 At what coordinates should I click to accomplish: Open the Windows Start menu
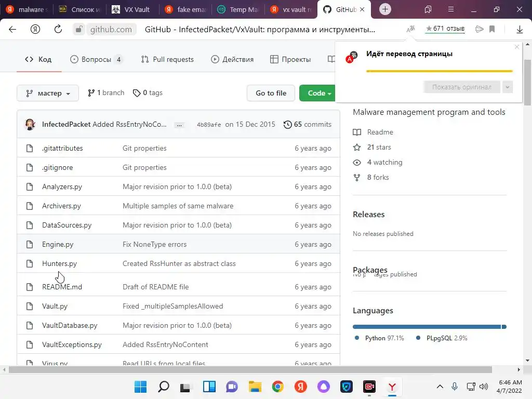[x=140, y=387]
